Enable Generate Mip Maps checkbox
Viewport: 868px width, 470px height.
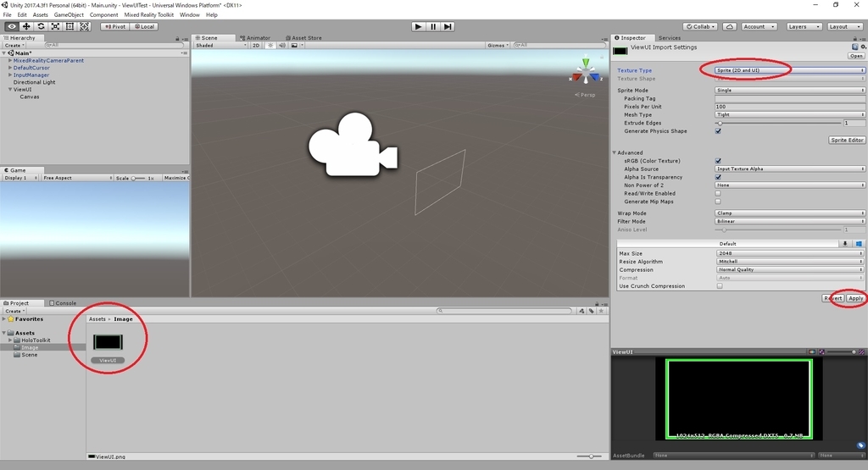pos(718,202)
